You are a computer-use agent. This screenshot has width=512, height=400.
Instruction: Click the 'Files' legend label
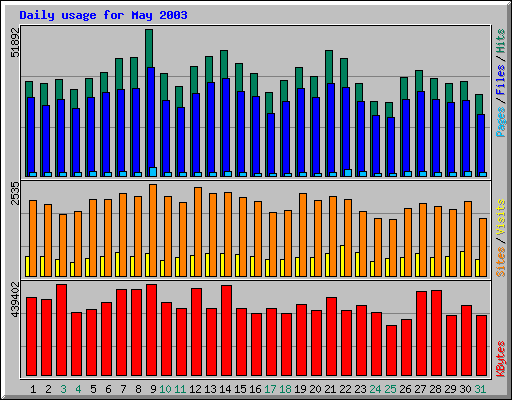[500, 80]
